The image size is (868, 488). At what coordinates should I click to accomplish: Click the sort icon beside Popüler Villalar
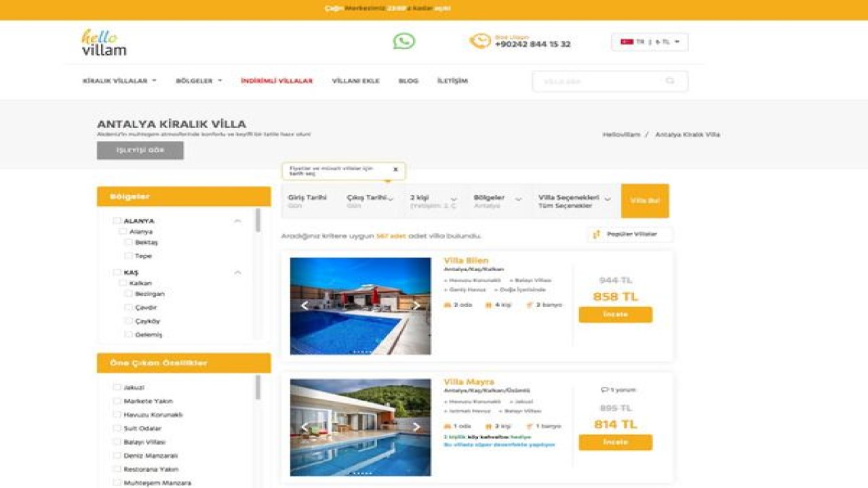point(597,235)
